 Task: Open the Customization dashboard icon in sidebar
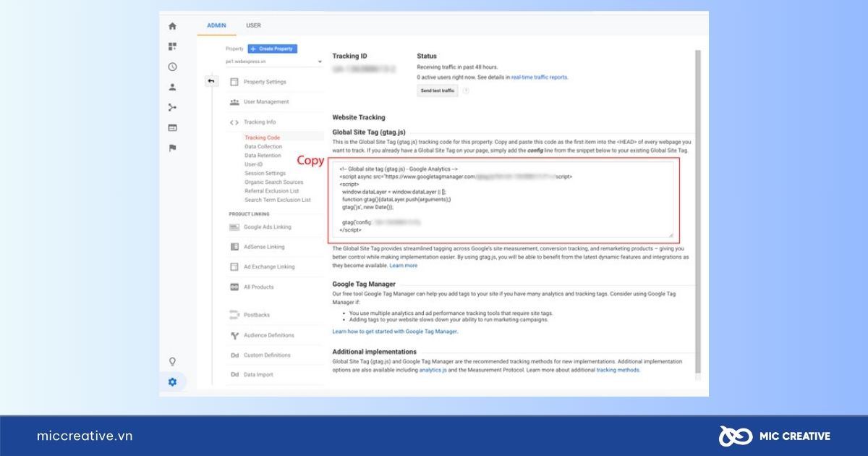coord(172,46)
